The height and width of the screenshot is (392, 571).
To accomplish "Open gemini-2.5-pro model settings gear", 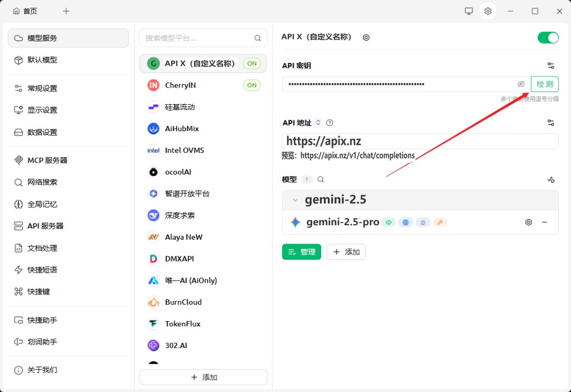I will point(529,222).
